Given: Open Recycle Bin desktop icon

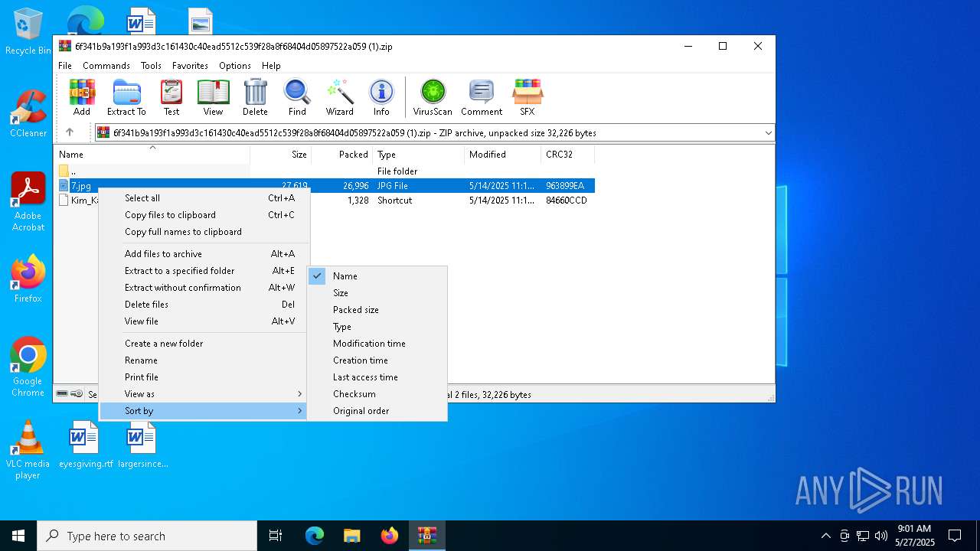Looking at the screenshot, I should click(28, 32).
